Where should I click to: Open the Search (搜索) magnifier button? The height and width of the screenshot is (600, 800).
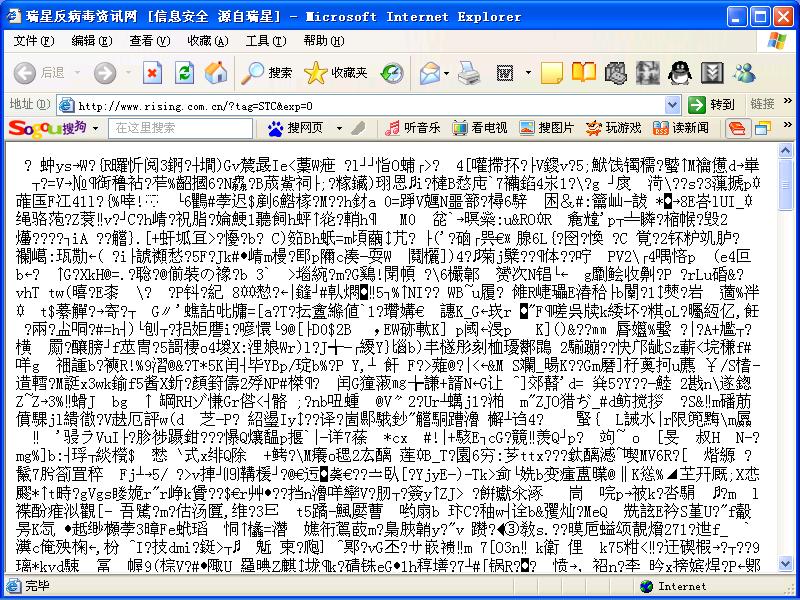pos(267,73)
